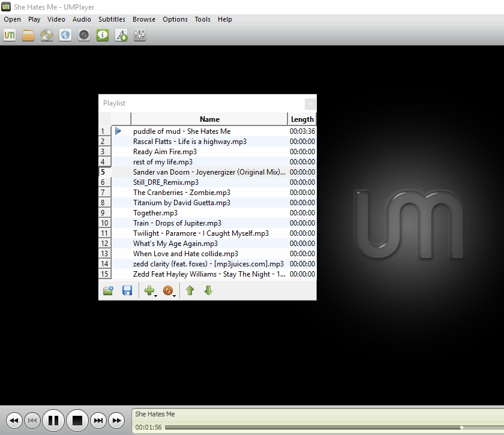The height and width of the screenshot is (435, 504).
Task: Add items with the green plus icon
Action: click(x=149, y=290)
